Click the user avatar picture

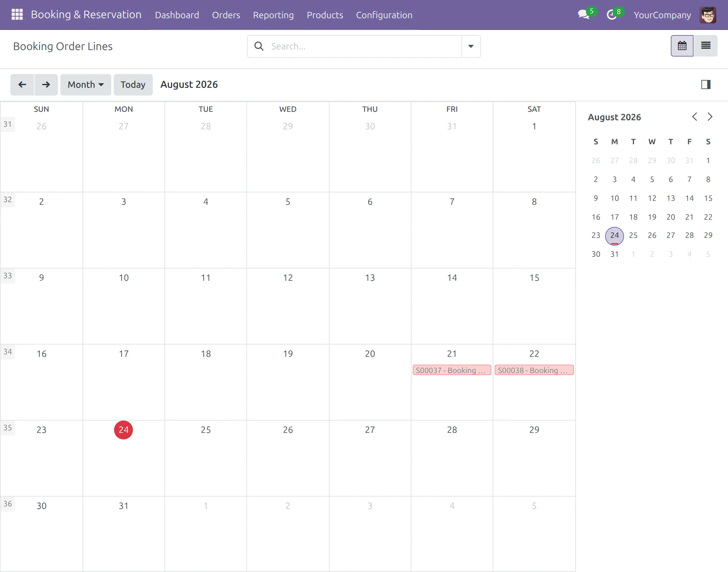click(x=708, y=15)
